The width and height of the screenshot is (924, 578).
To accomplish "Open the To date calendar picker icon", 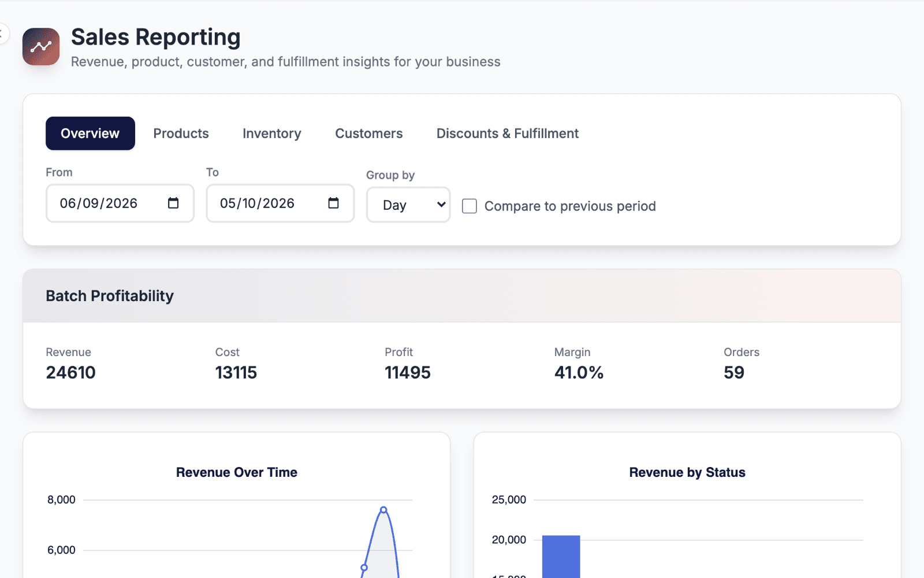I will (333, 203).
